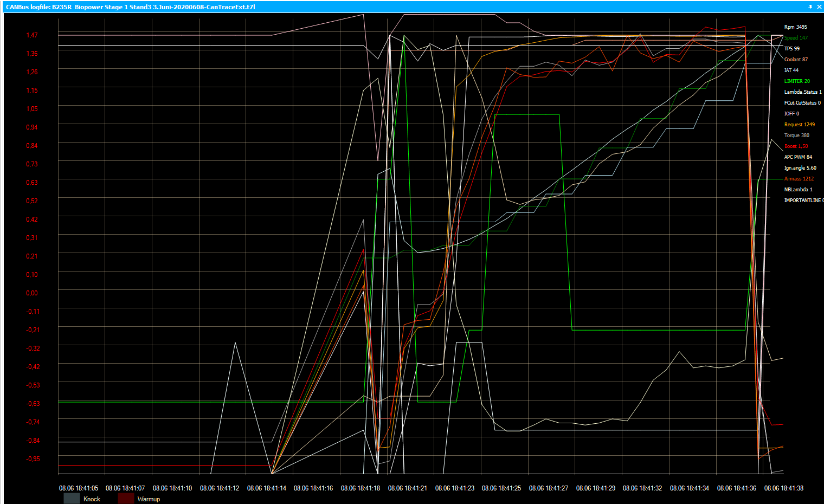Select the NBLambda 1 legend entry

pos(798,190)
